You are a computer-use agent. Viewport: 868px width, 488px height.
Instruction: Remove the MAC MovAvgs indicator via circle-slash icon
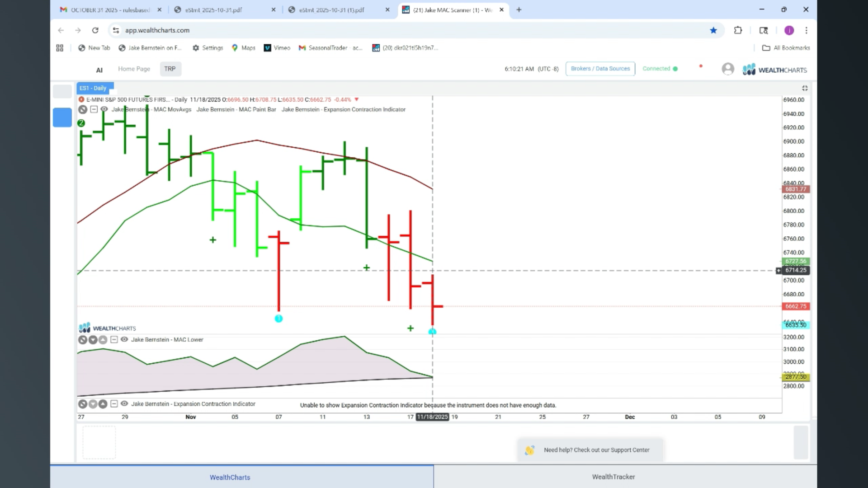point(82,109)
